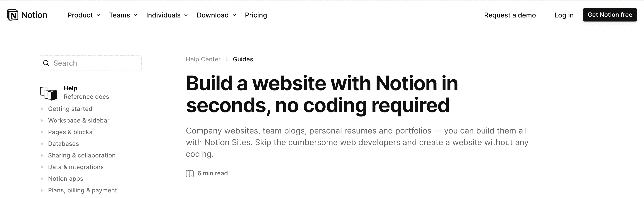Click the magnifying glass search icon
644x198 pixels.
click(x=47, y=63)
